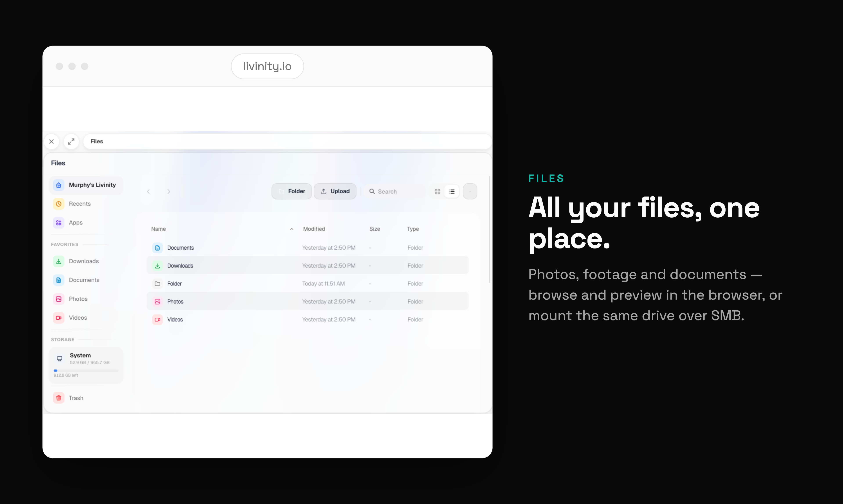Click the Recents label in sidebar

coord(80,204)
